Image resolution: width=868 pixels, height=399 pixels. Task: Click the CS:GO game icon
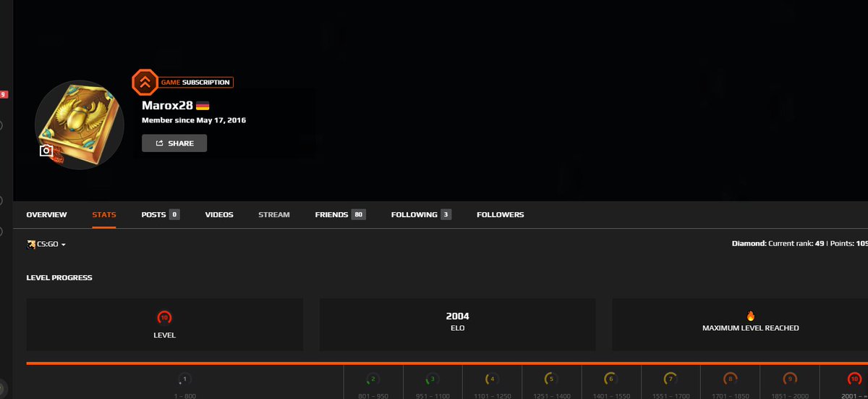31,245
